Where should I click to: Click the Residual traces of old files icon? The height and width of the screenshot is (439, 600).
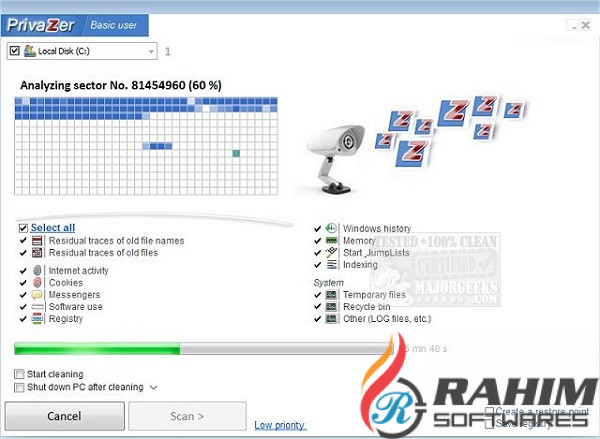[x=37, y=253]
